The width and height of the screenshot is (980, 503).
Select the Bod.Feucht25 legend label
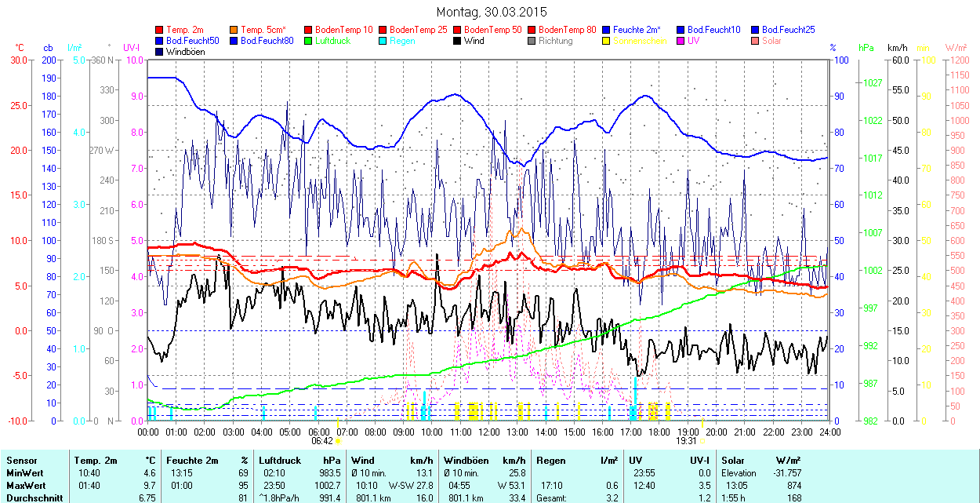[789, 30]
